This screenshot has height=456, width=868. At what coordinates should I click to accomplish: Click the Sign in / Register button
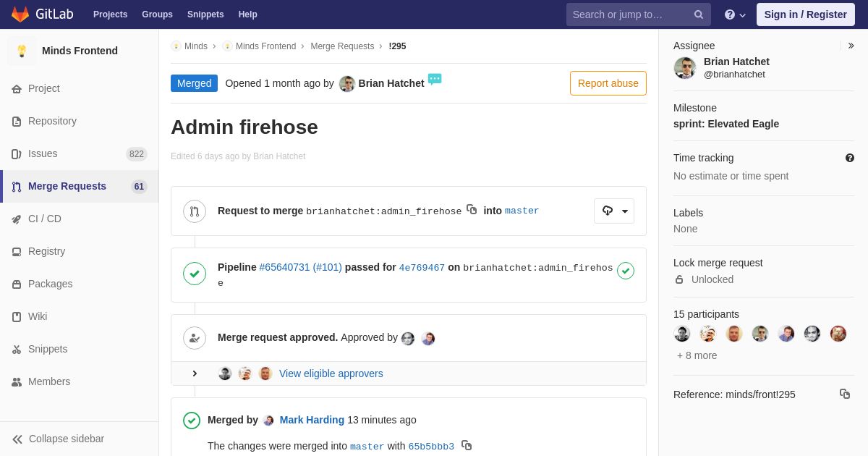805,14
